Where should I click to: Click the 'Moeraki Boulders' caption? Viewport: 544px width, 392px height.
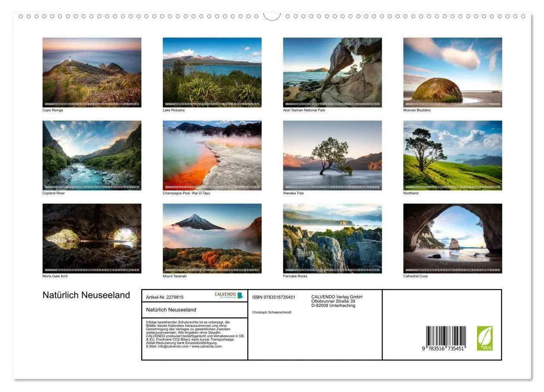[417, 110]
